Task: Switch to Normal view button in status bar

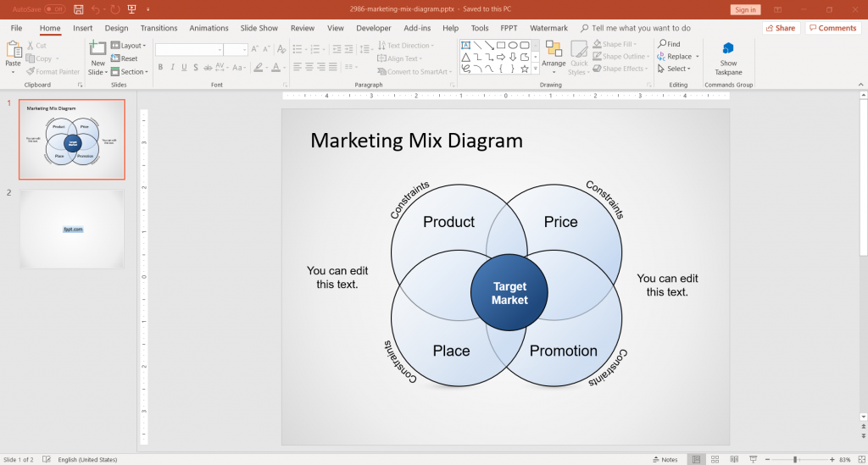Action: [x=696, y=459]
